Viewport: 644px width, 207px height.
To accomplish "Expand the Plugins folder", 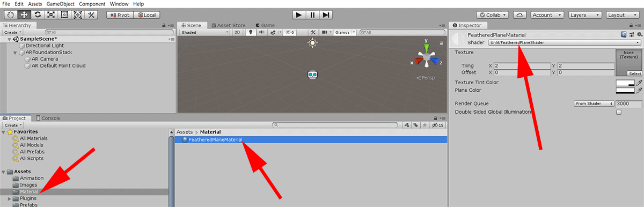I will [9, 198].
